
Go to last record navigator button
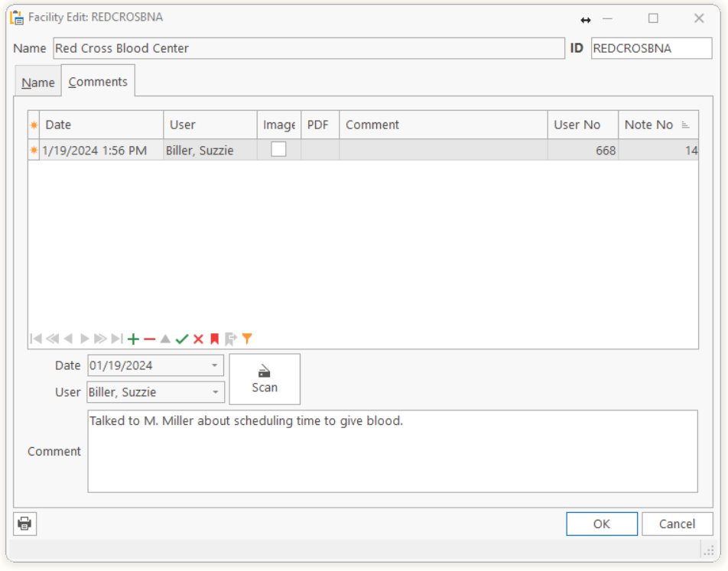pyautogui.click(x=117, y=339)
